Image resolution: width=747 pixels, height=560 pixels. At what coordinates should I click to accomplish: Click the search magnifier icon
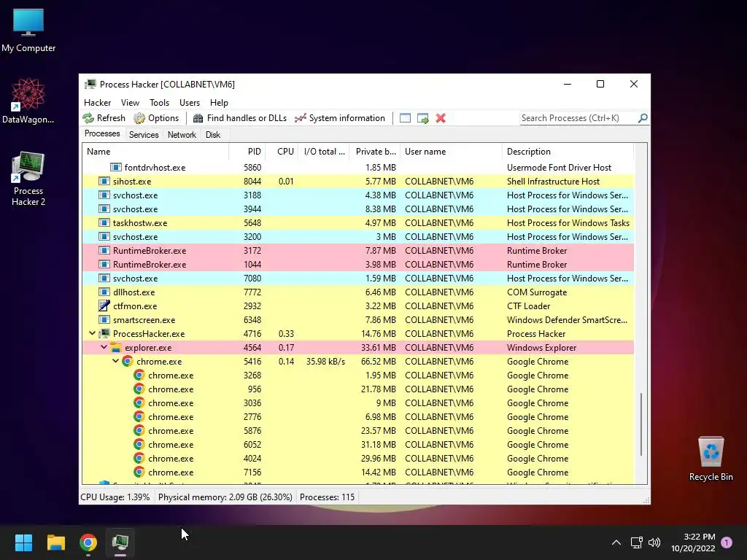tap(643, 117)
